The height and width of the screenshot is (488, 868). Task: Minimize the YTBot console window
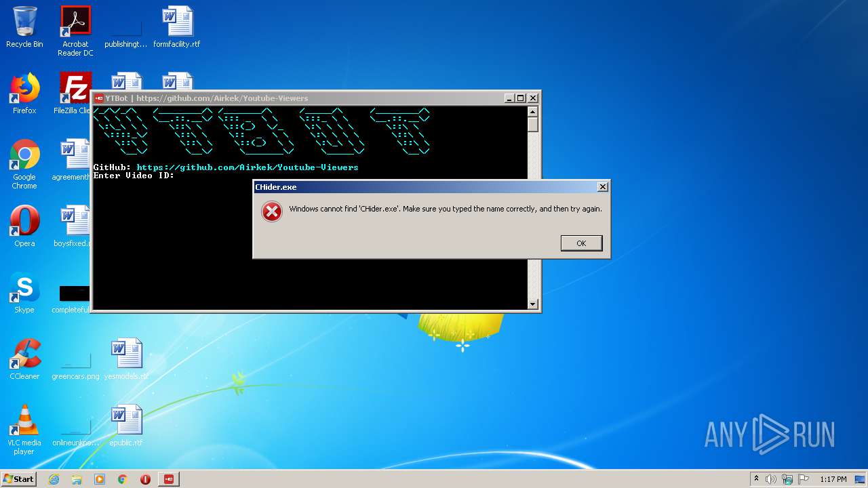(x=509, y=98)
